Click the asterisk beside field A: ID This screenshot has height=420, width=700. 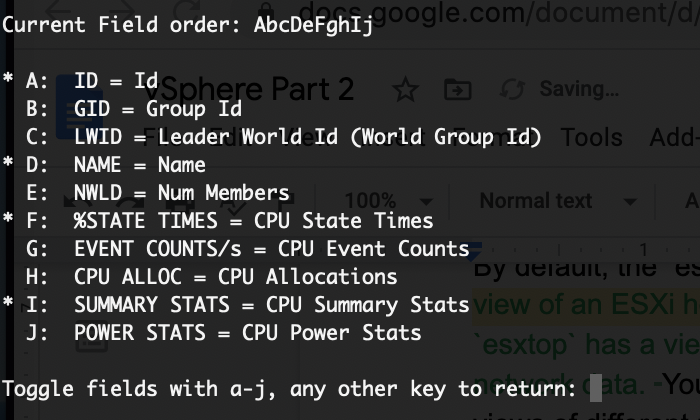[8, 81]
